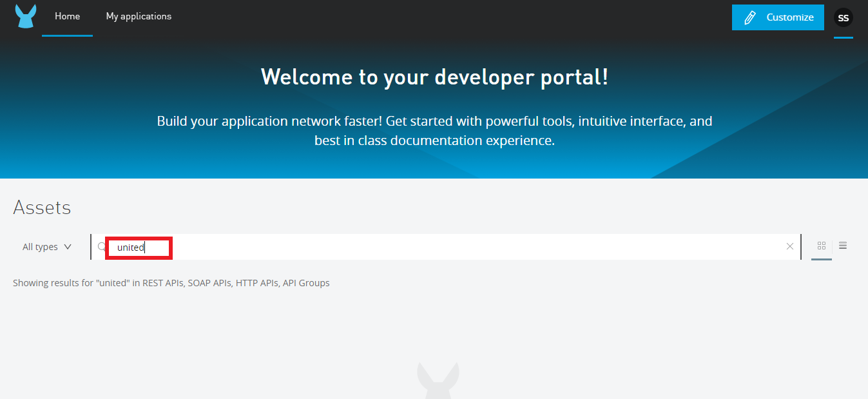Image resolution: width=868 pixels, height=399 pixels.
Task: Click the magnifying glass search icon
Action: tap(101, 247)
